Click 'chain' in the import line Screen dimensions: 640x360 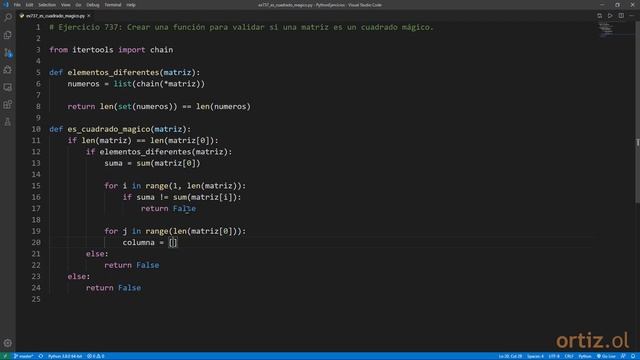point(162,50)
